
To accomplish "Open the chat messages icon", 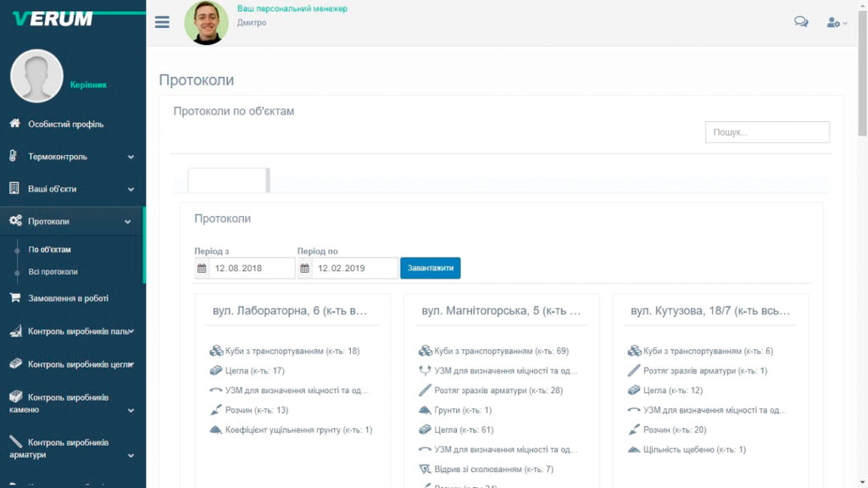I will point(801,21).
